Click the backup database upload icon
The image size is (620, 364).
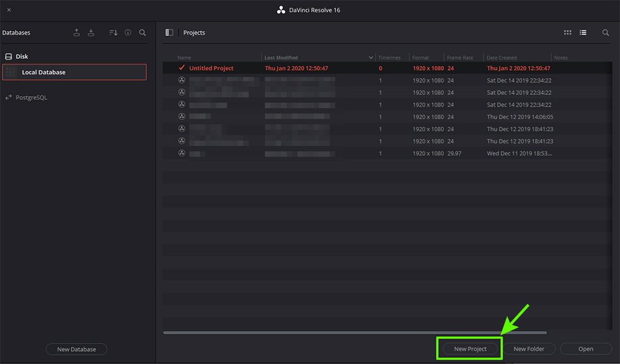[77, 33]
